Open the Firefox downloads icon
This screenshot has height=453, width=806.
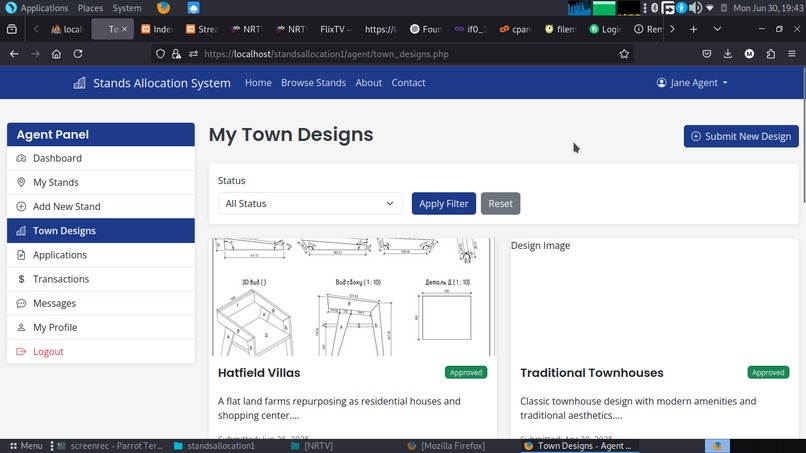click(728, 54)
